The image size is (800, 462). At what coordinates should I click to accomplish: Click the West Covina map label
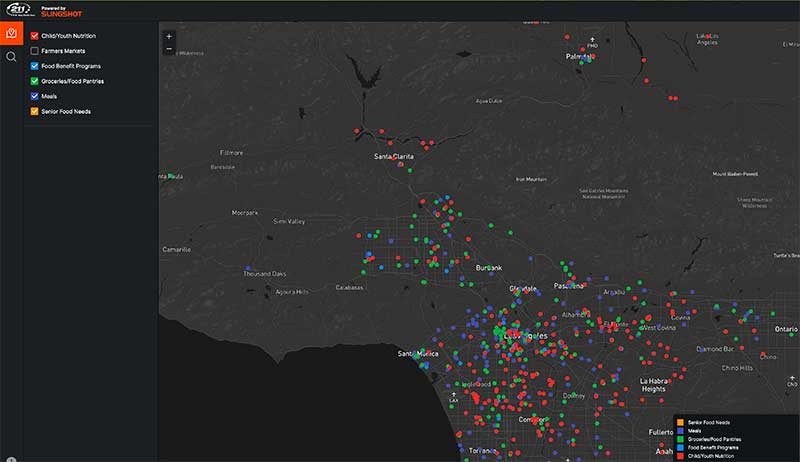pyautogui.click(x=659, y=327)
